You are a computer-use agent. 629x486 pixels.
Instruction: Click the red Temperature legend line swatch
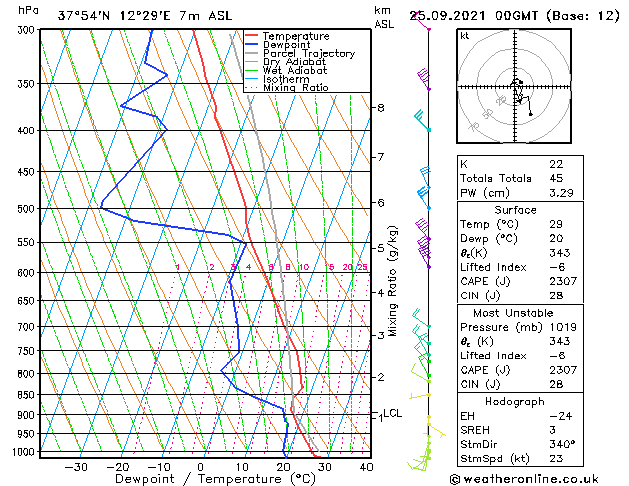[x=252, y=36]
